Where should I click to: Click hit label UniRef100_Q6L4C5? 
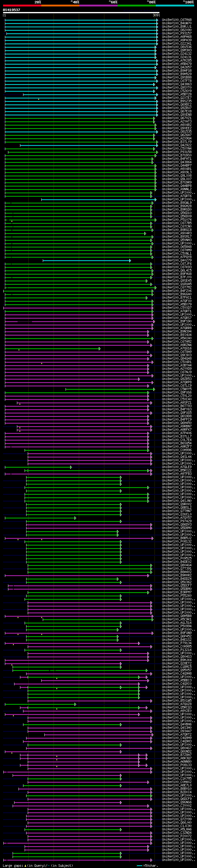click(177, 271)
